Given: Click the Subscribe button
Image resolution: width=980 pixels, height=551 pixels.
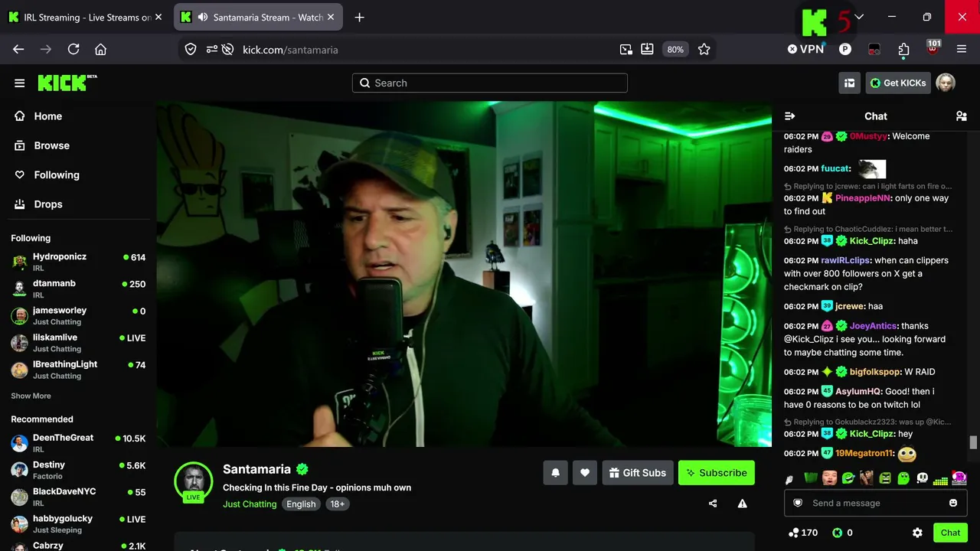Looking at the screenshot, I should pyautogui.click(x=717, y=473).
